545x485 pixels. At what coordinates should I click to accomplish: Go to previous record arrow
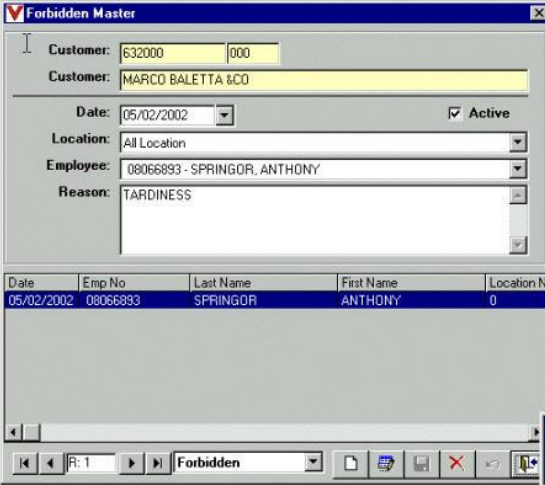click(x=51, y=463)
